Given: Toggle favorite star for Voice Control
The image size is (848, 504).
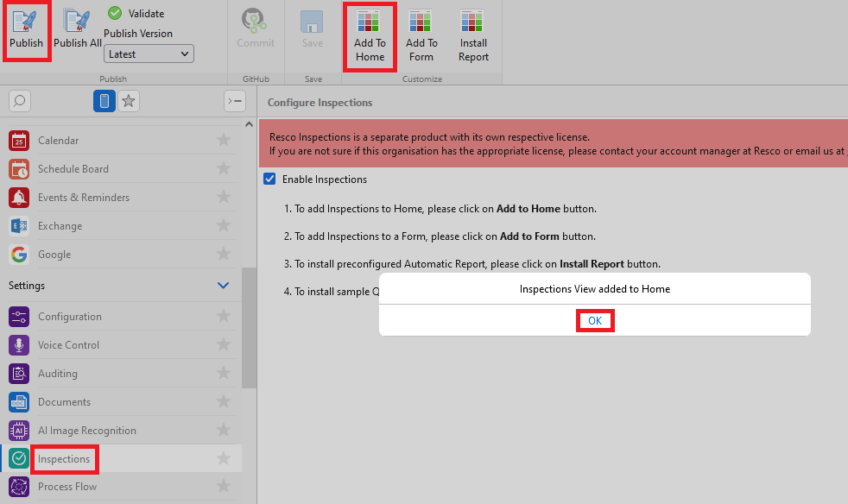Looking at the screenshot, I should pyautogui.click(x=224, y=345).
